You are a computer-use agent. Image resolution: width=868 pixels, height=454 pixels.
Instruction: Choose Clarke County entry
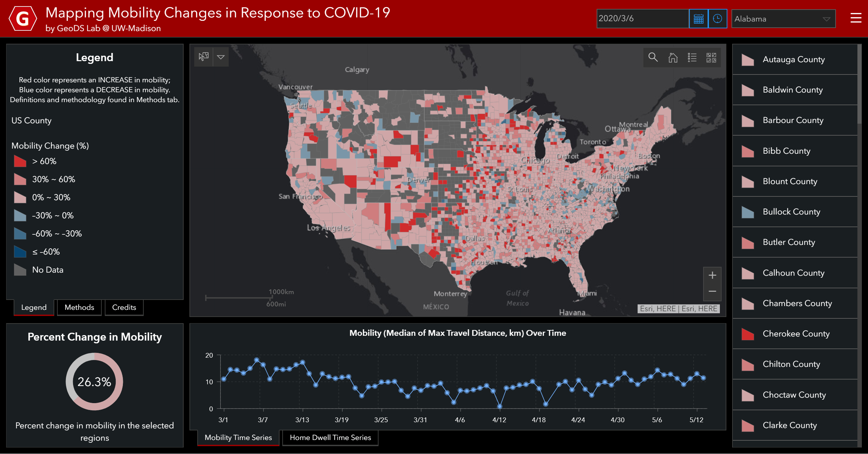(795, 425)
